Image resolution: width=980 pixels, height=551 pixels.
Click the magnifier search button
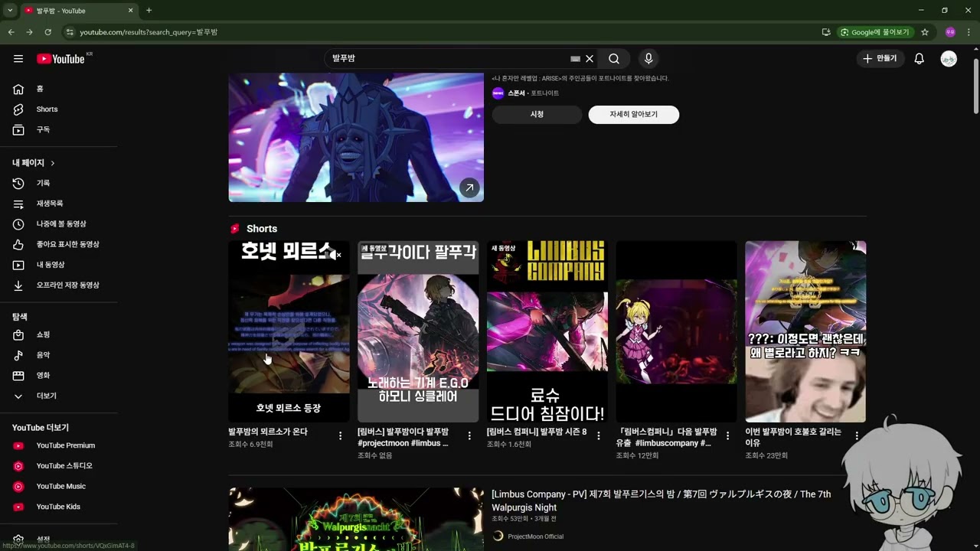tap(614, 59)
